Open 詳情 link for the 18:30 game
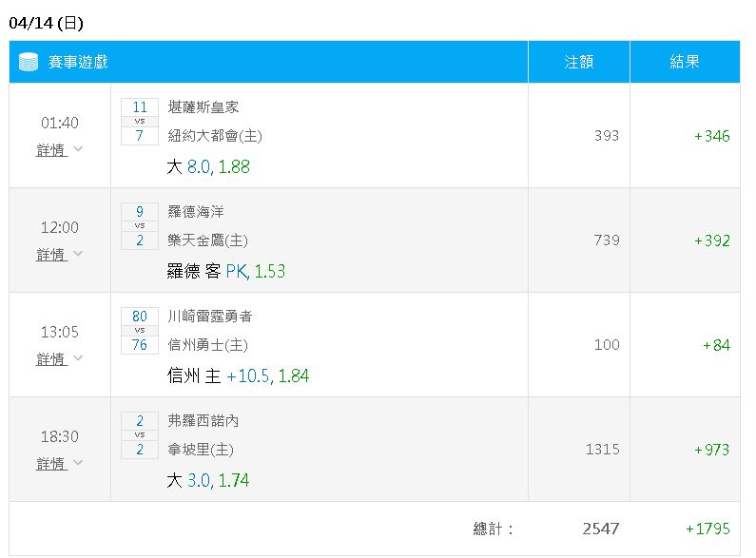756x558 pixels. [51, 464]
